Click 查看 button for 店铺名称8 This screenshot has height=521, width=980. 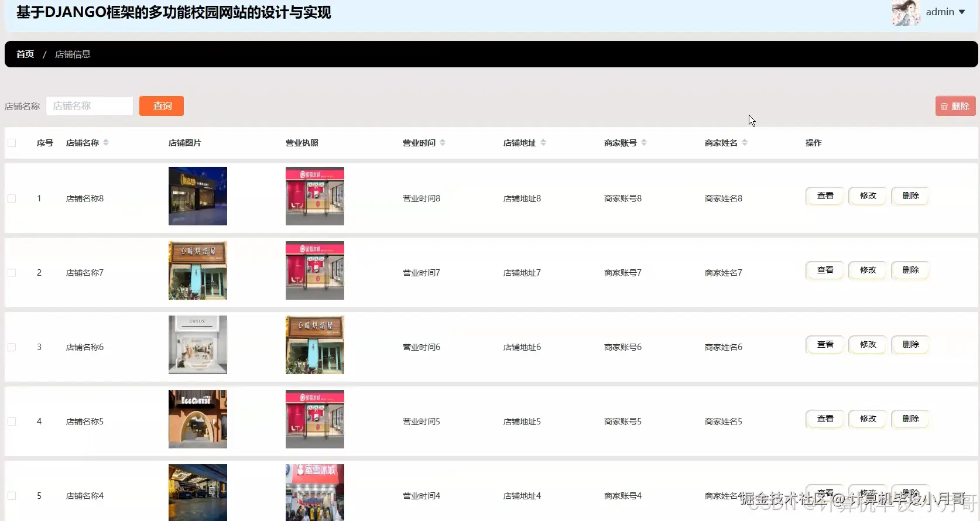pos(825,196)
